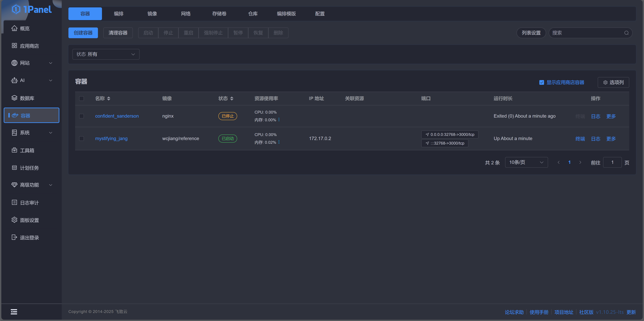Viewport: 644px width, 321px height.
Task: Select the confident_sanderson row checkbox
Action: click(x=82, y=116)
